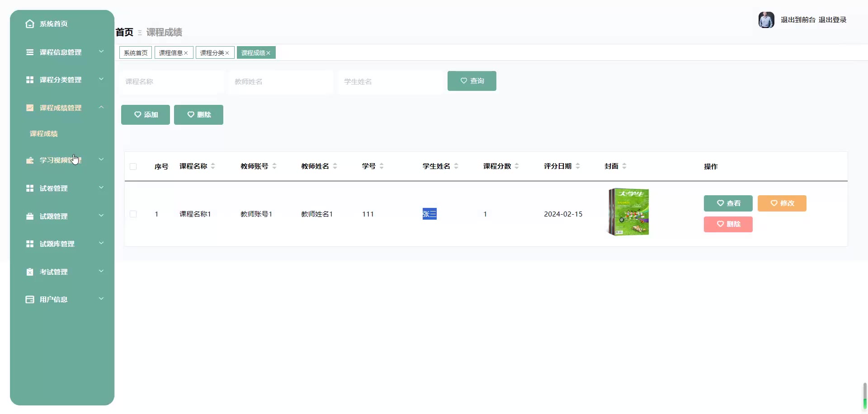Switch to the 系统首页 tab
Viewport: 868px width, 414px height.
(x=136, y=53)
